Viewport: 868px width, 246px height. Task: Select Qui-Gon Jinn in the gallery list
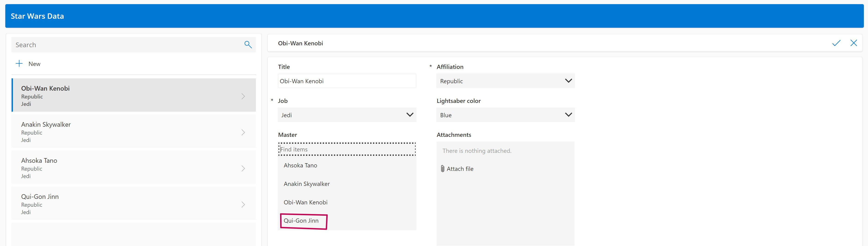(x=134, y=203)
